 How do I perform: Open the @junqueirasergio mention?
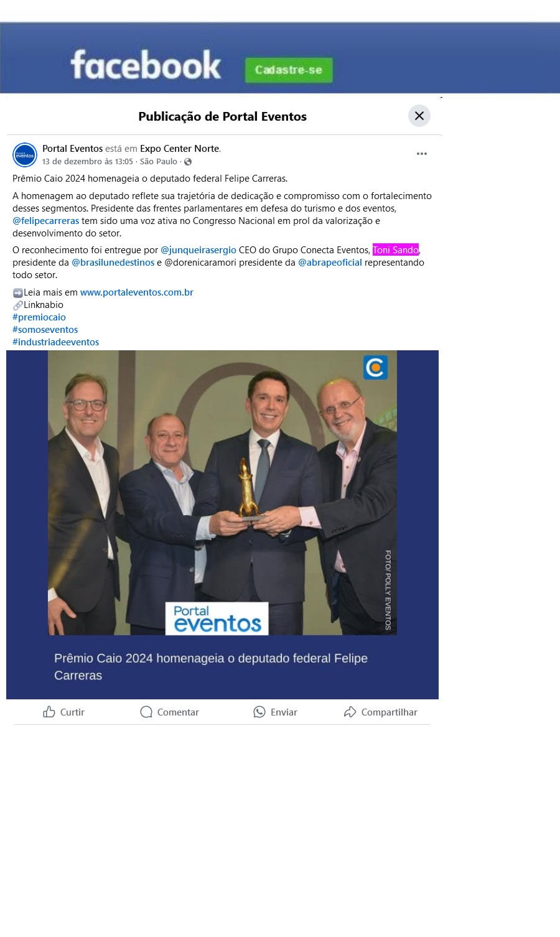pyautogui.click(x=198, y=250)
